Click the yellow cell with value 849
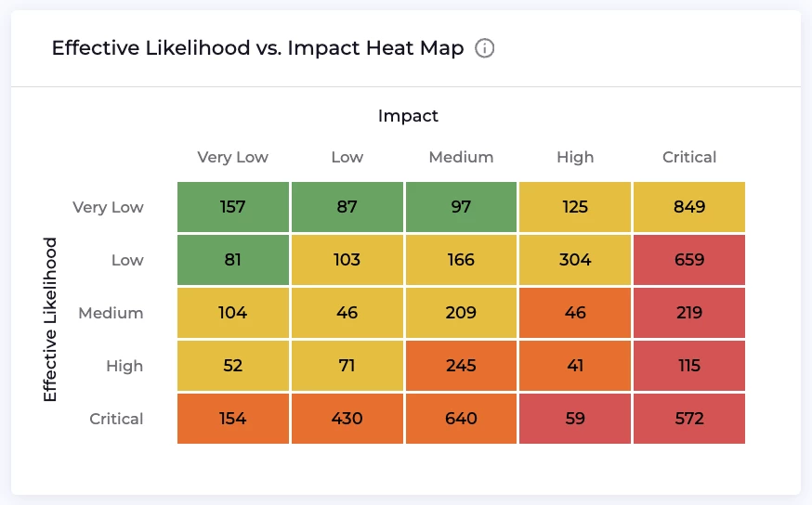812x505 pixels. [x=688, y=207]
